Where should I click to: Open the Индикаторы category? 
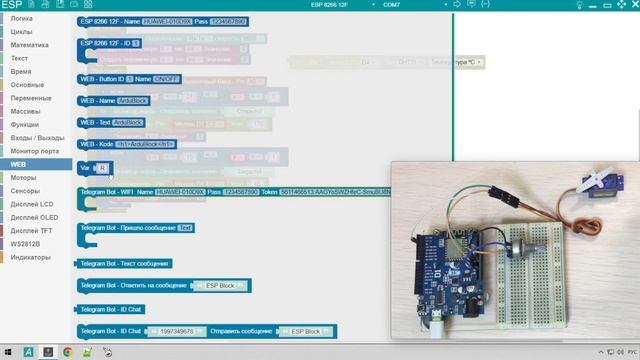[31, 257]
